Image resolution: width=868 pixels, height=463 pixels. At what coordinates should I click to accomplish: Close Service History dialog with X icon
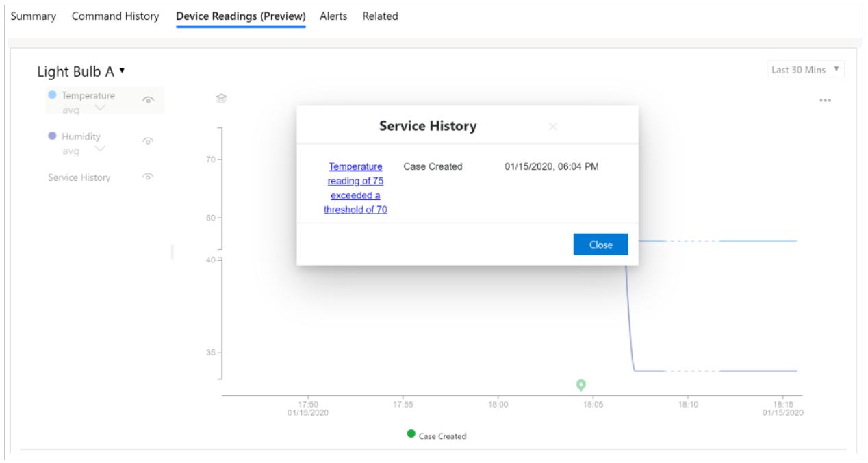point(553,126)
